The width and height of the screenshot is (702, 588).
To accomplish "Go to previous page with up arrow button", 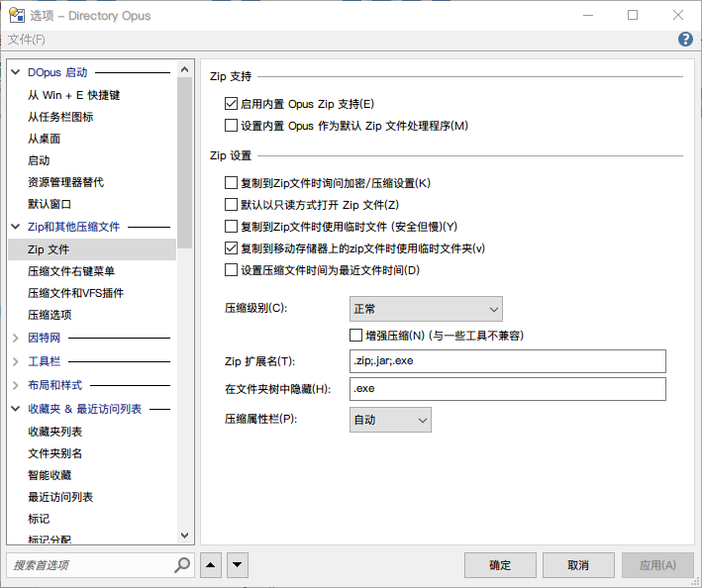I will pos(211,564).
